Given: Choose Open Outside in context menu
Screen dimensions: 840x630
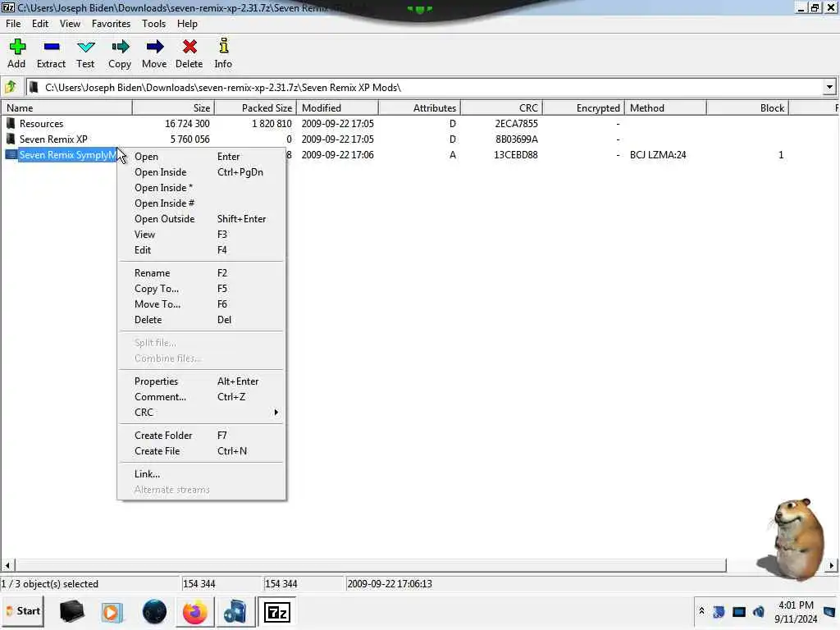Looking at the screenshot, I should tap(202, 218).
